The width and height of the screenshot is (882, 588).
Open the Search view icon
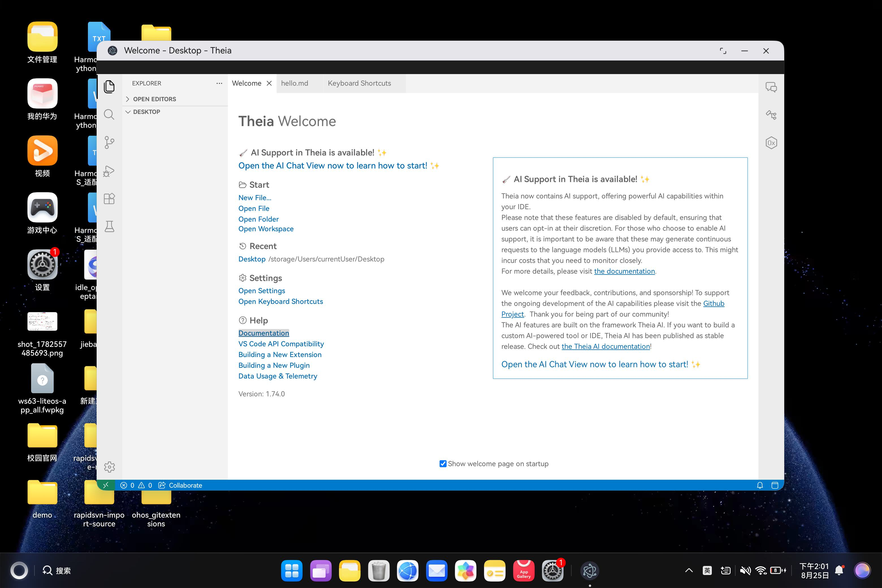click(x=109, y=114)
